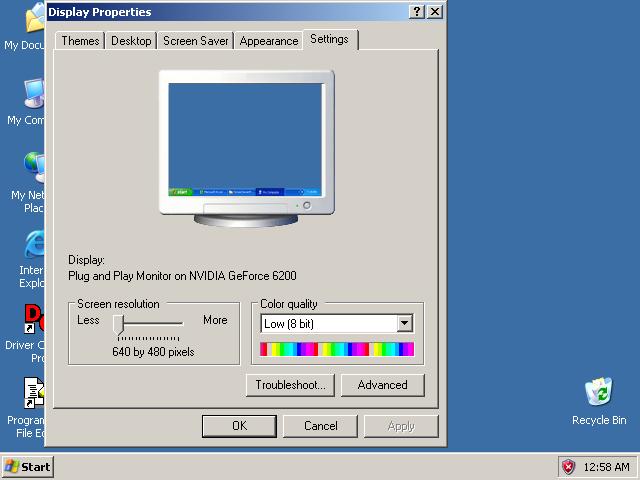The height and width of the screenshot is (480, 640).
Task: Click the 12:58 AM system clock
Action: [606, 467]
